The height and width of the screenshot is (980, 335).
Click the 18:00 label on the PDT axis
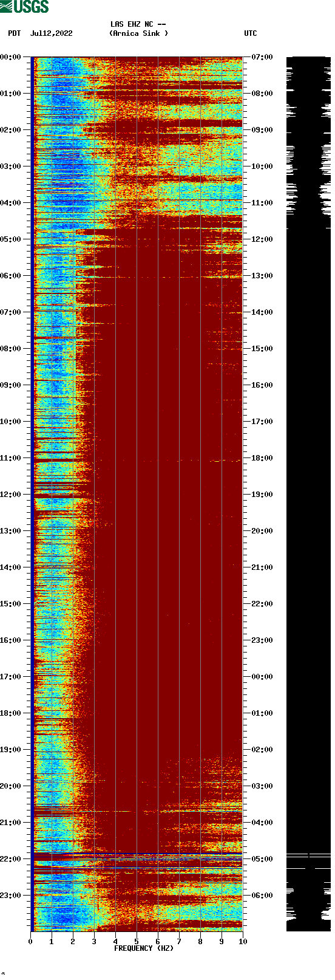coord(11,713)
